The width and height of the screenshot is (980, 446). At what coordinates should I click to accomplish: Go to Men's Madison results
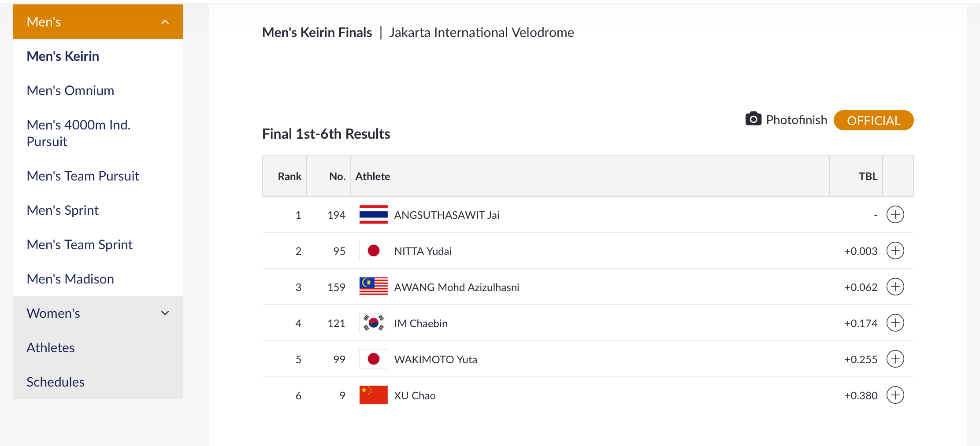point(71,279)
